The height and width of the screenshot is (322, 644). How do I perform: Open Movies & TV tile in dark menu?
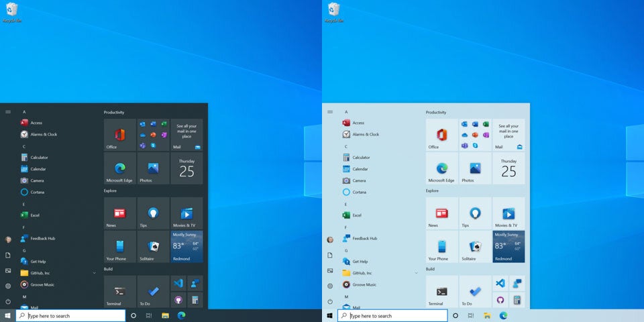click(186, 213)
